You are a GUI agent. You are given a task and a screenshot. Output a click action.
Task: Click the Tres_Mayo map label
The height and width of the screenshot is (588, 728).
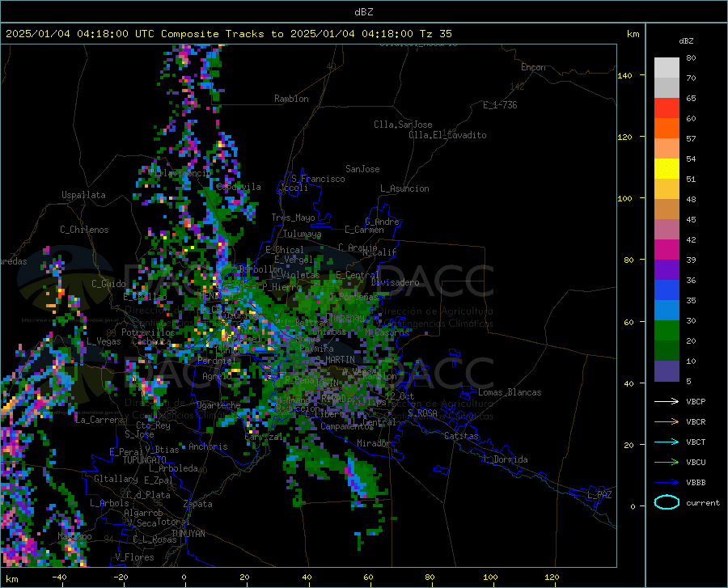pos(293,218)
